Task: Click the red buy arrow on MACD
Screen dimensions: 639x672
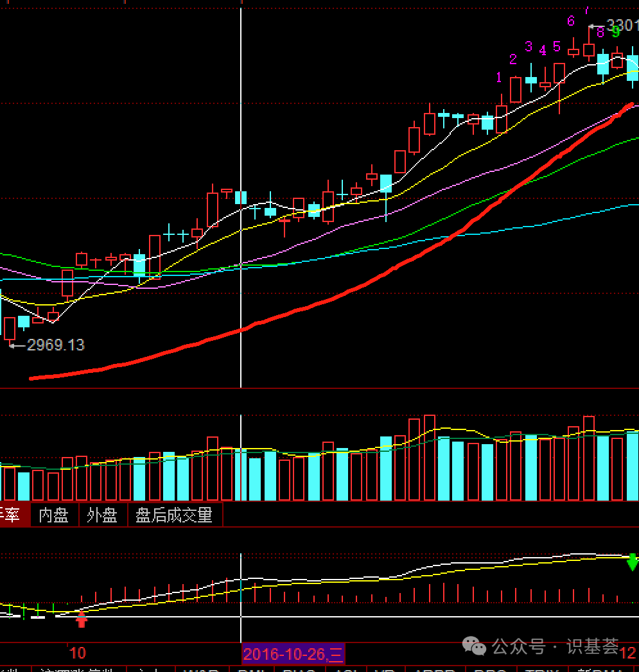Action: click(x=82, y=619)
